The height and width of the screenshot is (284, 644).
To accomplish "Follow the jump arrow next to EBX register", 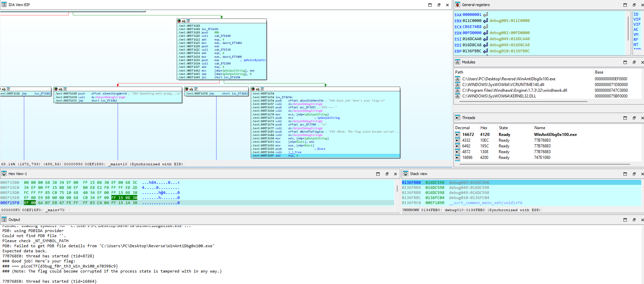I will (x=486, y=21).
